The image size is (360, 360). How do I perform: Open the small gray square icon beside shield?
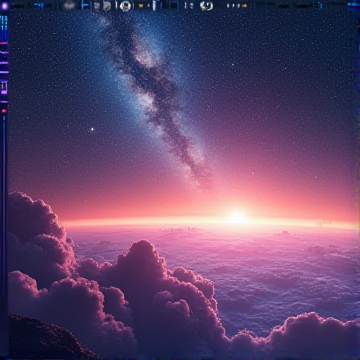[x=96, y=6]
